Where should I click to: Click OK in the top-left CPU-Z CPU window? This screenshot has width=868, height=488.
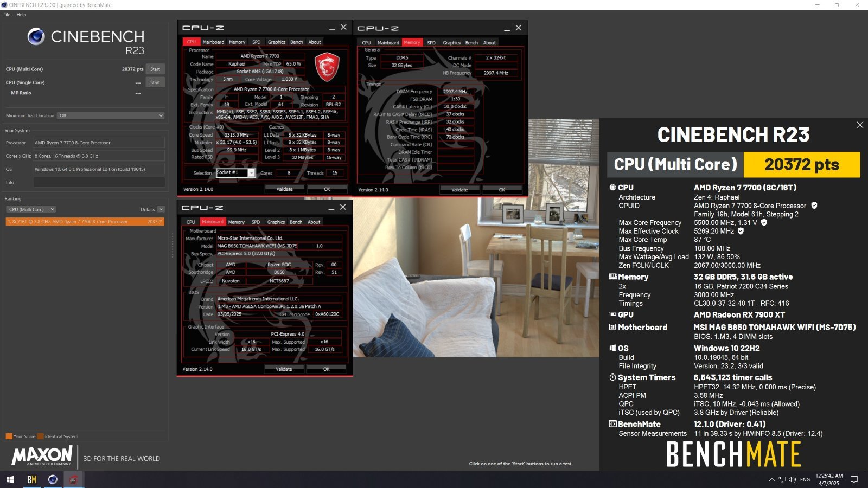[x=327, y=189]
